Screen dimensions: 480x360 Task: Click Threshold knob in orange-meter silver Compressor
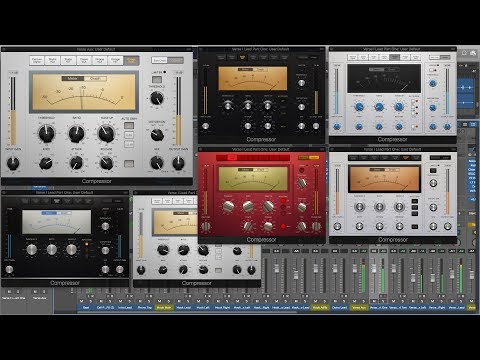(359, 207)
